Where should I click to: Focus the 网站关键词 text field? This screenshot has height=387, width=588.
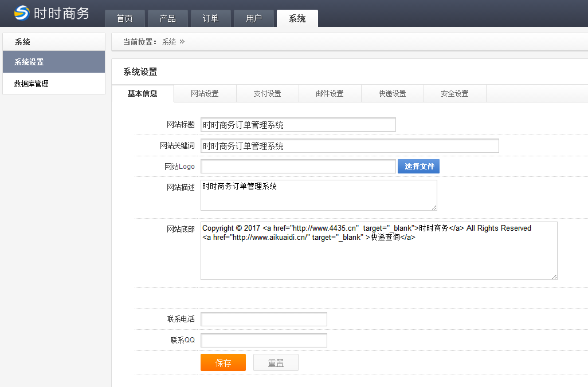click(x=350, y=146)
